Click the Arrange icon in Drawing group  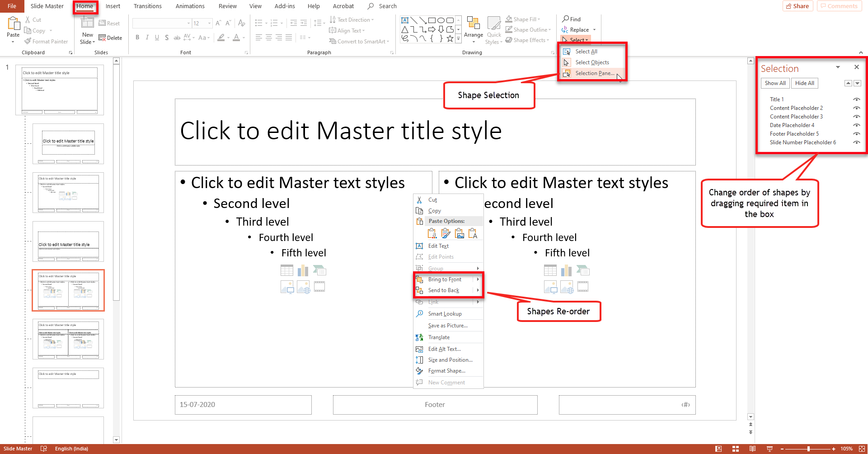tap(473, 28)
